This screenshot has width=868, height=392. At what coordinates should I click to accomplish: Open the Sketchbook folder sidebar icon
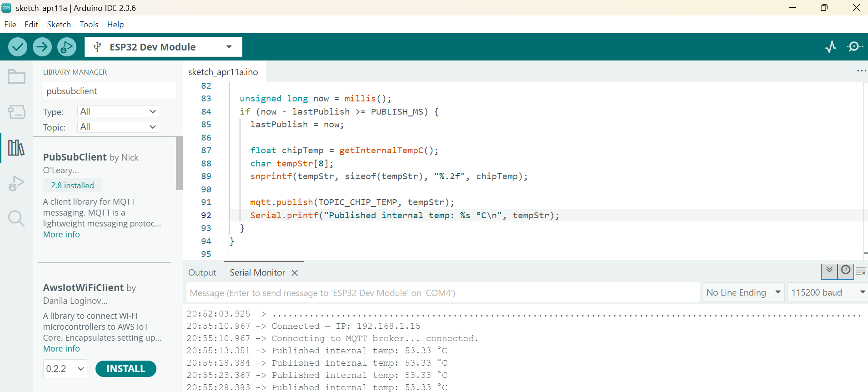16,76
